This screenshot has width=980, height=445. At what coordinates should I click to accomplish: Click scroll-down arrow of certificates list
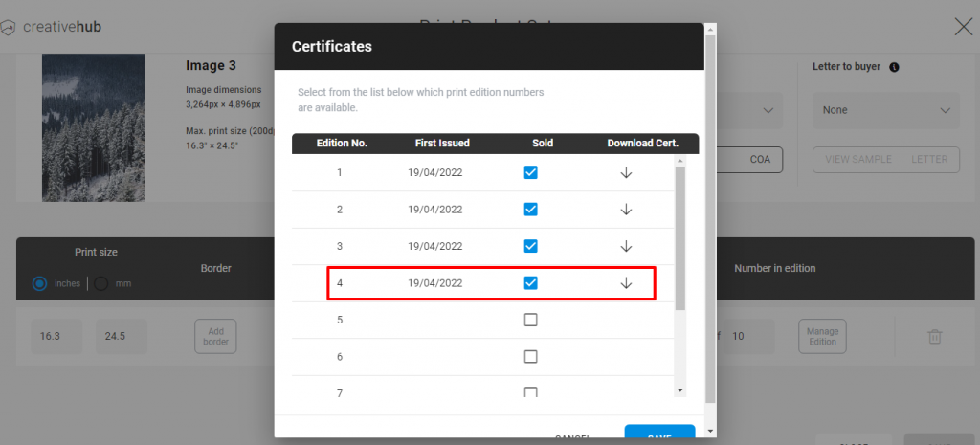pos(680,390)
